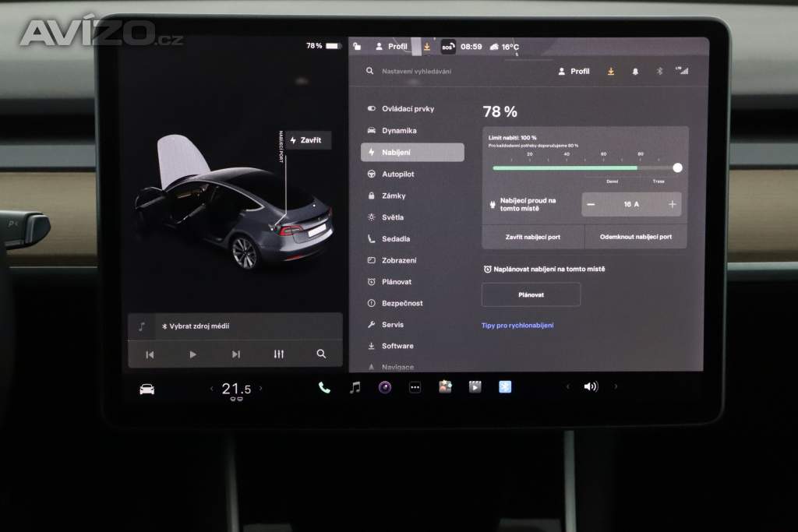Image resolution: width=798 pixels, height=532 pixels.
Task: Click the media search icon
Action: pyautogui.click(x=321, y=354)
